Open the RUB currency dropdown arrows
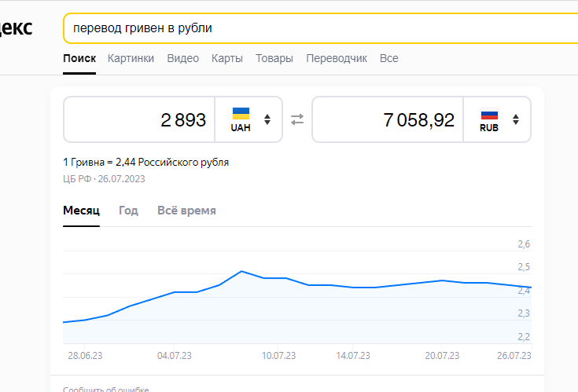 point(516,119)
